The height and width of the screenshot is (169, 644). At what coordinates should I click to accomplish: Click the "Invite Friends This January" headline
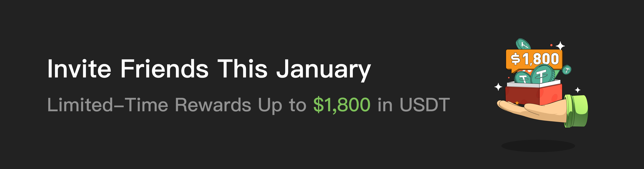(209, 69)
